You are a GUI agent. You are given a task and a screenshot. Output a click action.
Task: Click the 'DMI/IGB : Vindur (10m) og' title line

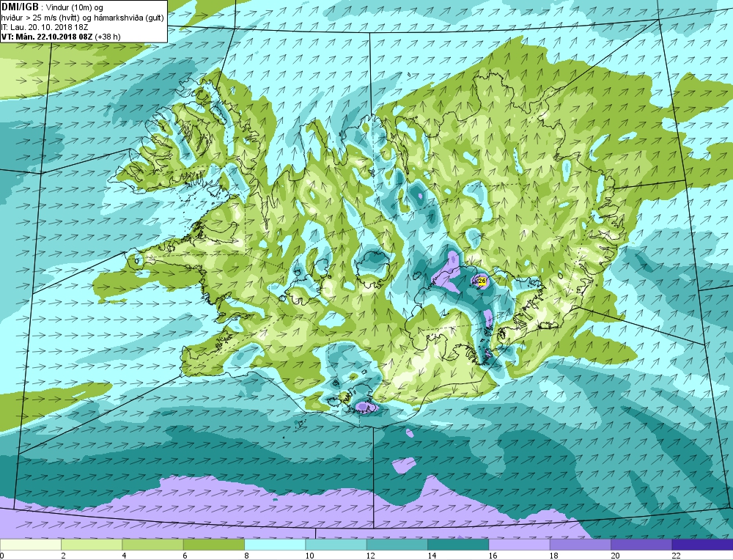52,7
